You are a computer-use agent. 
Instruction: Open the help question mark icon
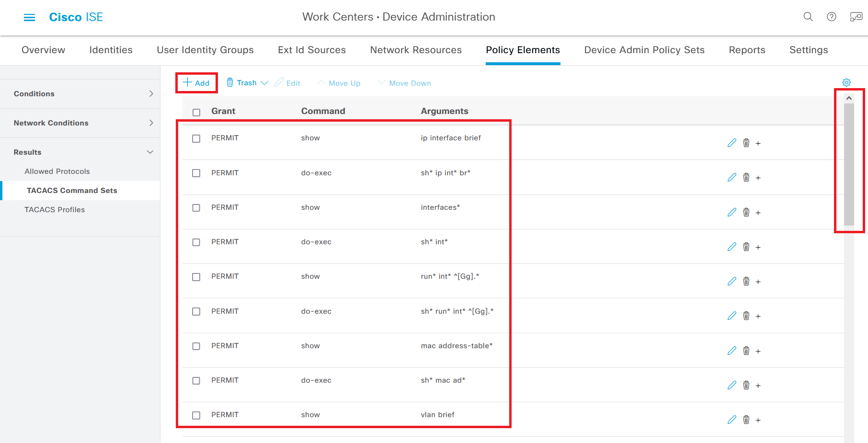tap(832, 17)
